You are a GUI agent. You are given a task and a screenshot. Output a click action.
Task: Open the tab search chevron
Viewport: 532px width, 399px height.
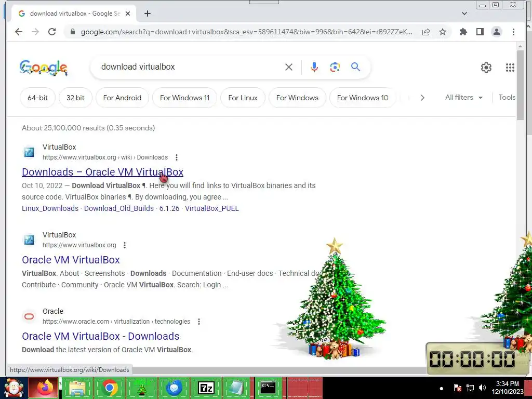click(x=464, y=14)
